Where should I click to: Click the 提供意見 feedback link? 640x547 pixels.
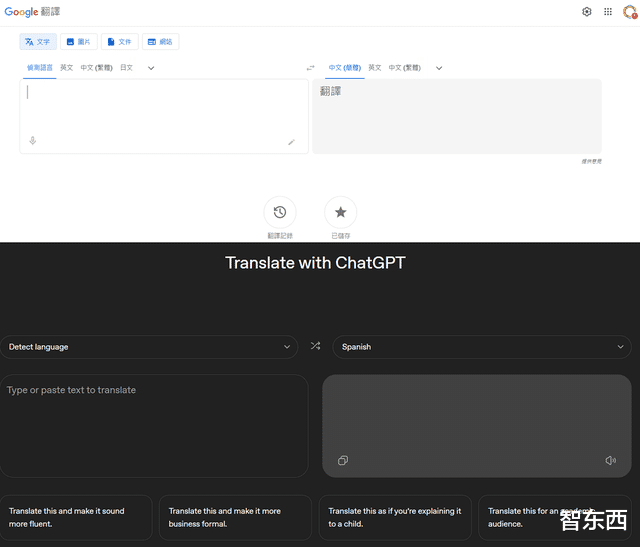click(591, 161)
